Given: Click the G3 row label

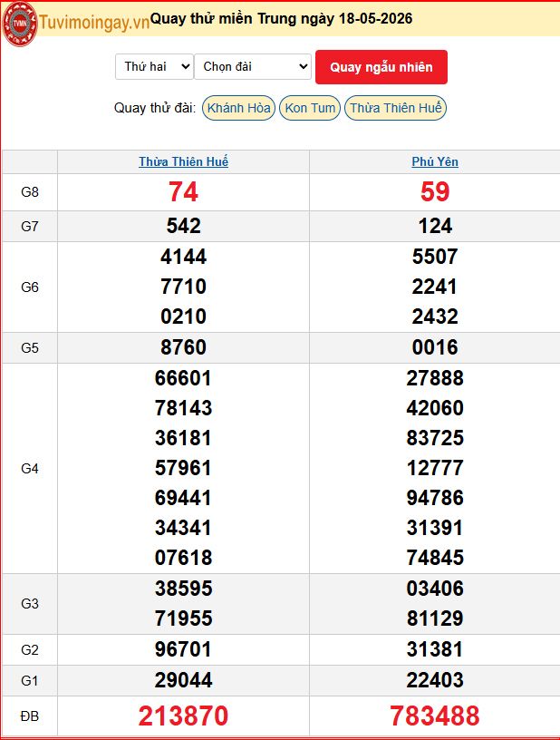Looking at the screenshot, I should click(30, 604).
